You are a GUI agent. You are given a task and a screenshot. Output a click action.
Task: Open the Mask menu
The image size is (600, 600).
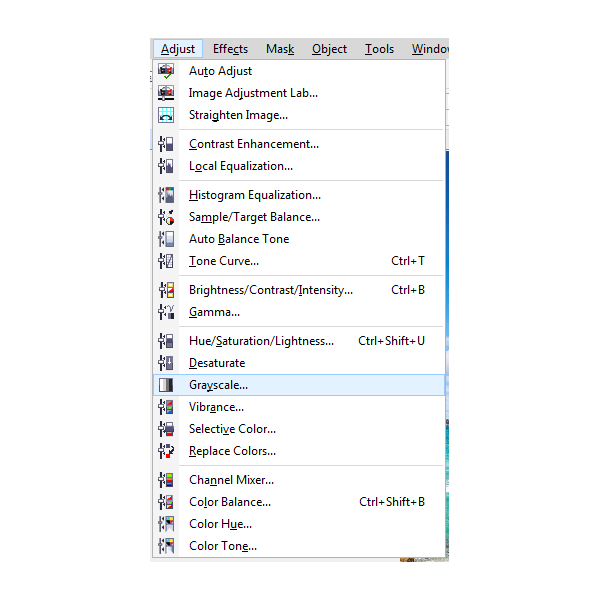(280, 49)
